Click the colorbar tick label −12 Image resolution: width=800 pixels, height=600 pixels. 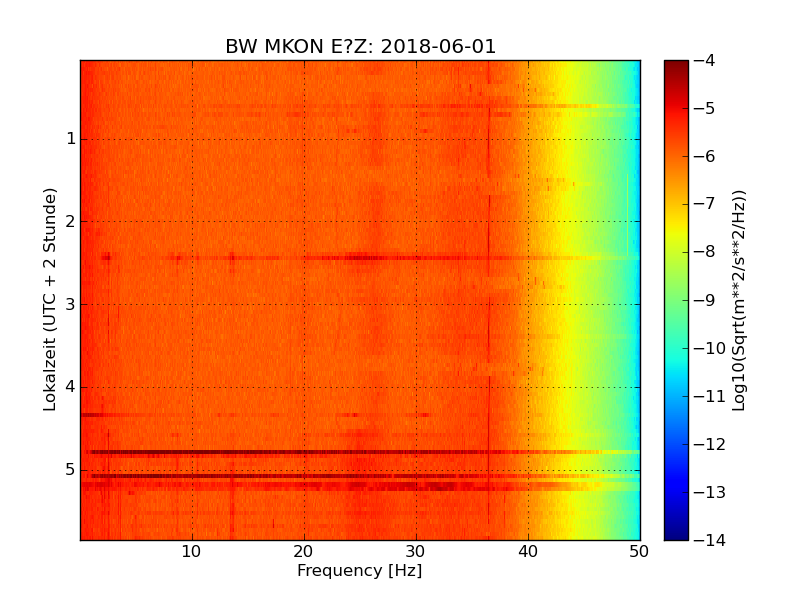(x=710, y=444)
